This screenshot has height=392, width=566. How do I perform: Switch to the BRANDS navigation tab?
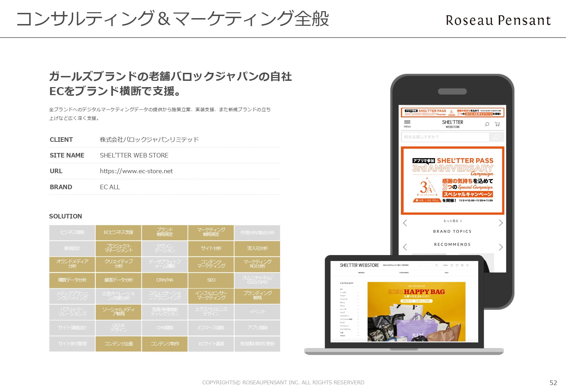(x=361, y=272)
